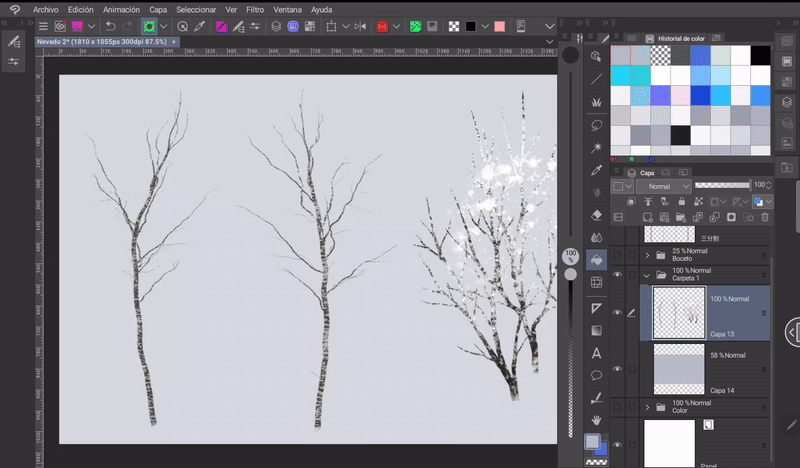The image size is (800, 468).
Task: Open the Capa menu
Action: click(158, 9)
